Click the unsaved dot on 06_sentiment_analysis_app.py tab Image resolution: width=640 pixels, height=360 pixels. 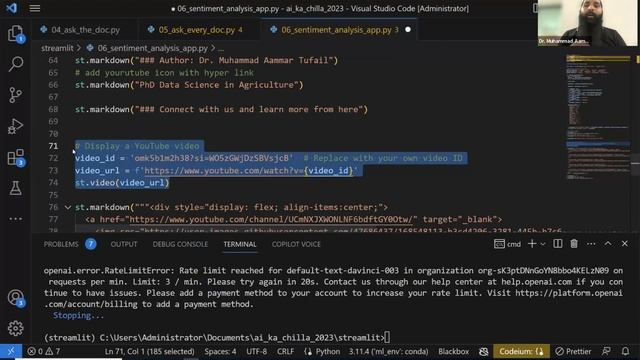tap(408, 29)
